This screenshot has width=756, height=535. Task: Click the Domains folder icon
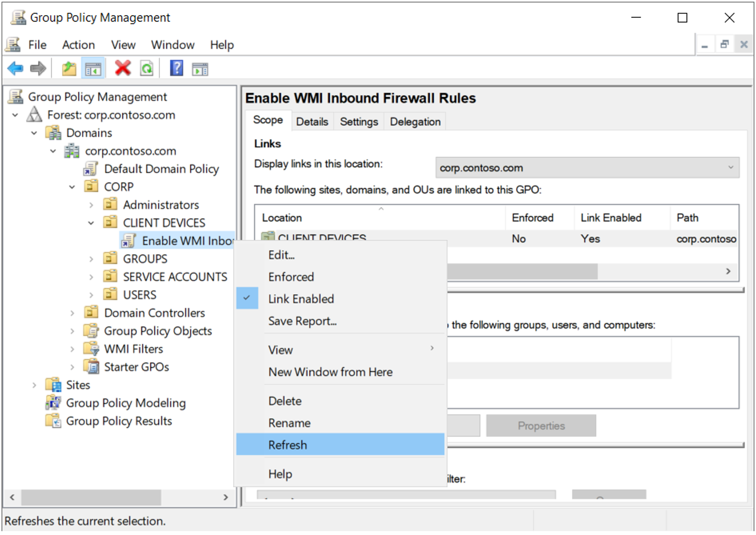(54, 133)
